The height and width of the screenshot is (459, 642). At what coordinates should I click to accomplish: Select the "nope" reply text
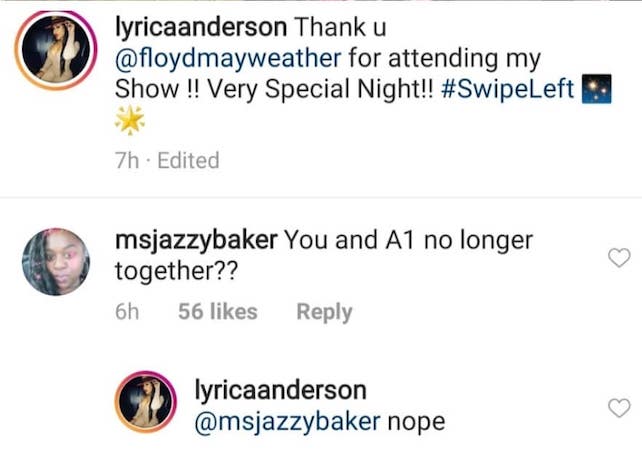(x=416, y=423)
